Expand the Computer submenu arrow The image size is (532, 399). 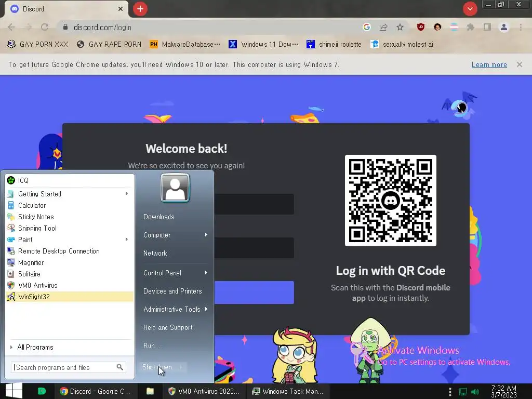click(x=206, y=235)
